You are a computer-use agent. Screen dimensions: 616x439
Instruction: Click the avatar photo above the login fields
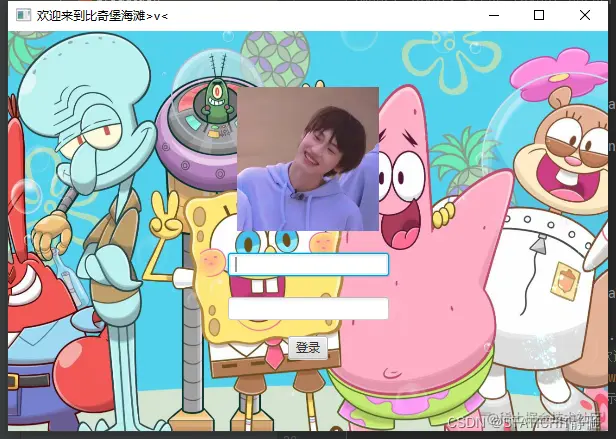308,159
